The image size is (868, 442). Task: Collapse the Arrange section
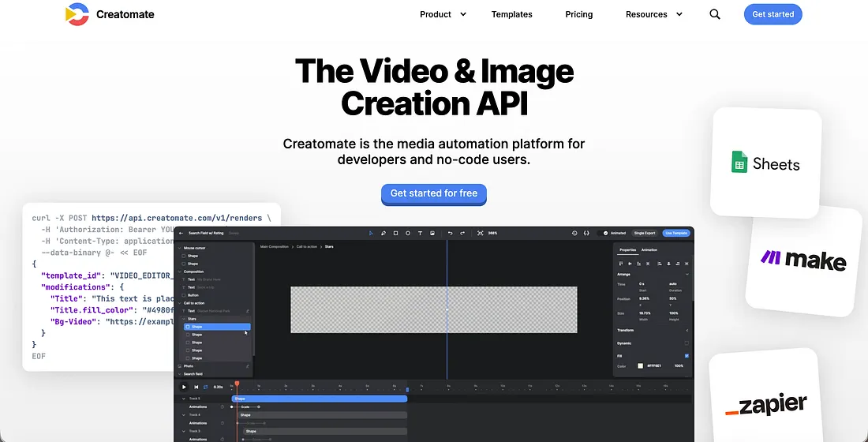(687, 274)
